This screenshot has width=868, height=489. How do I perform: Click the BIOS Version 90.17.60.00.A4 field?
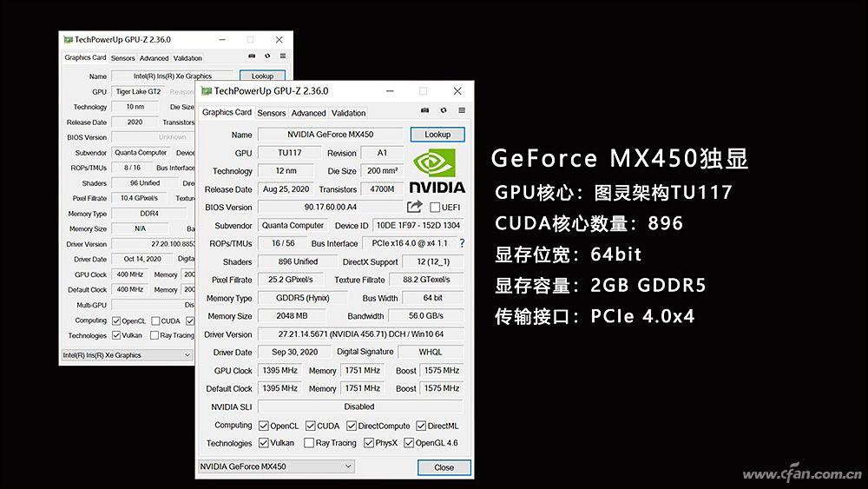(x=331, y=207)
